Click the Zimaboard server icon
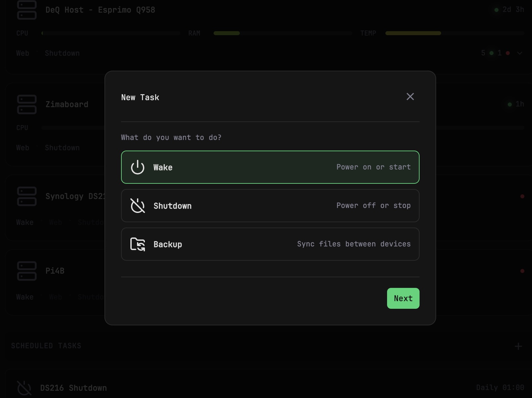The image size is (532, 398). point(27,104)
